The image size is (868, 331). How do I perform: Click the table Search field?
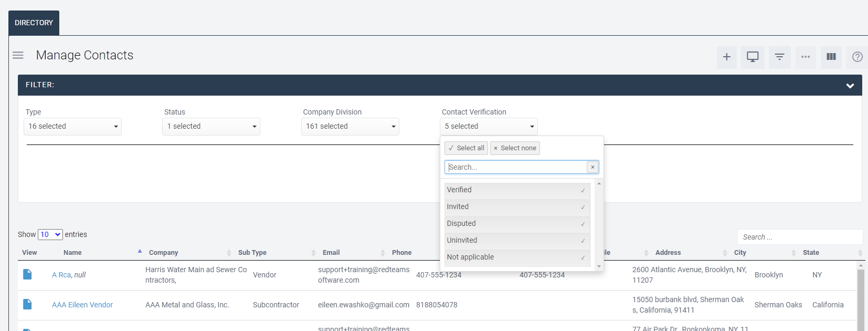tap(799, 237)
